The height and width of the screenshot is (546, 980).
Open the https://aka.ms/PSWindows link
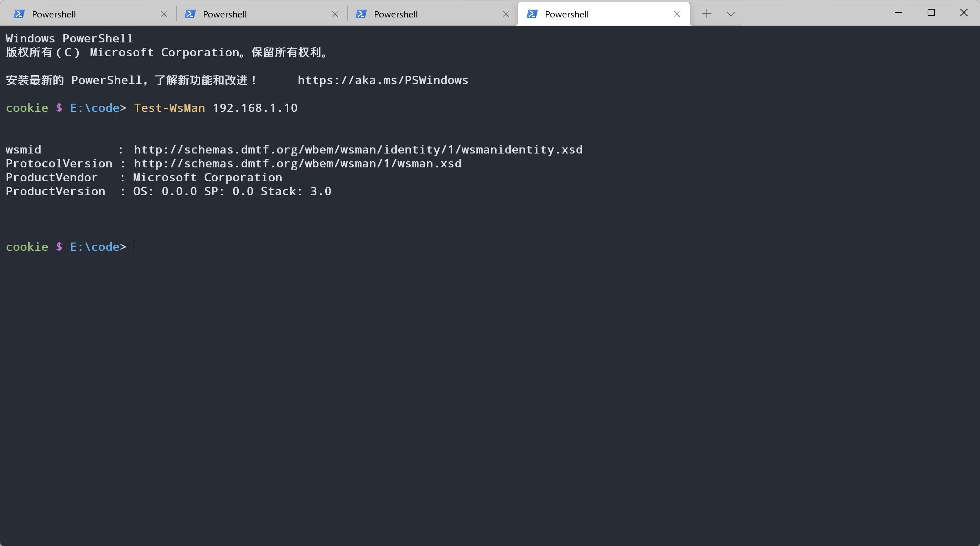pos(383,80)
